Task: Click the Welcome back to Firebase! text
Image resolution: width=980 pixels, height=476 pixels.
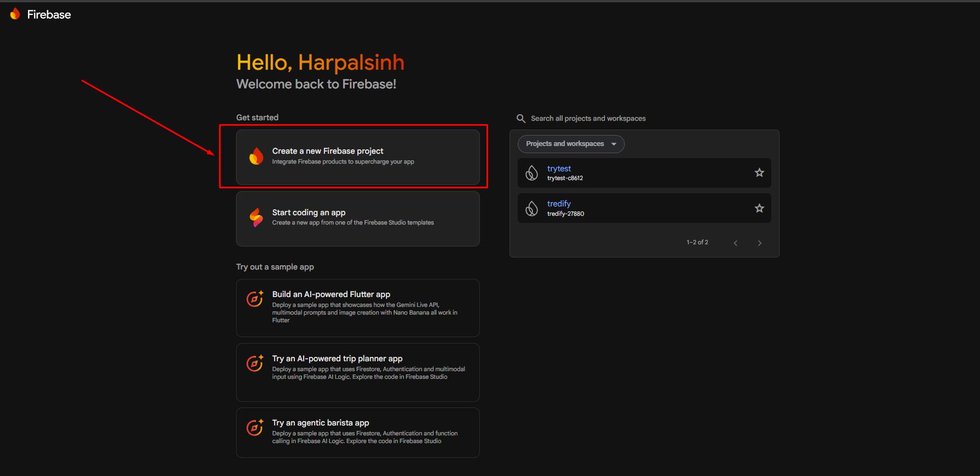Action: click(316, 84)
